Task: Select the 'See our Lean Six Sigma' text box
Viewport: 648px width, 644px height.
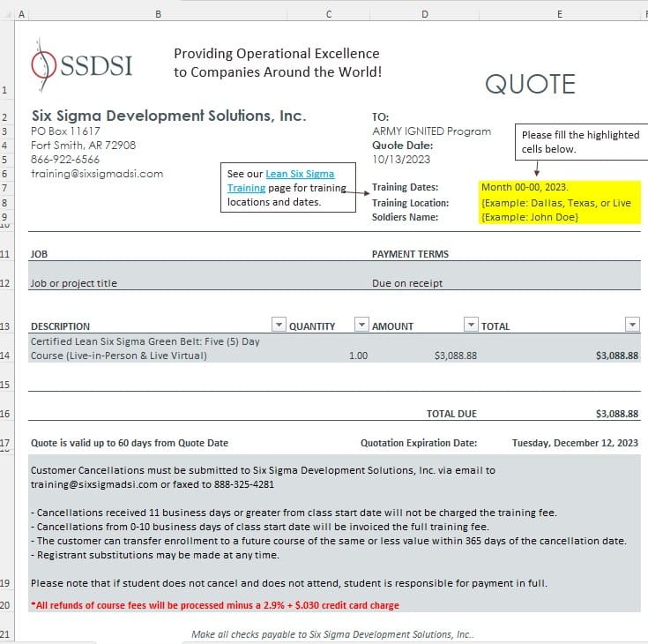Action: point(288,187)
